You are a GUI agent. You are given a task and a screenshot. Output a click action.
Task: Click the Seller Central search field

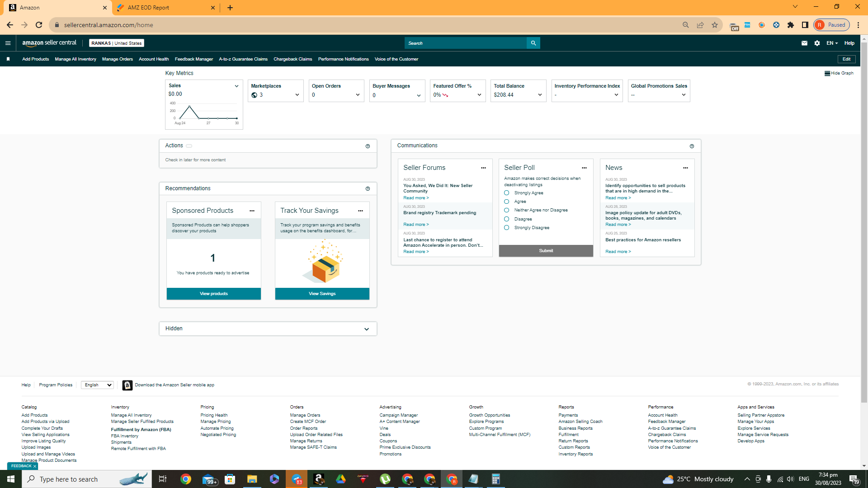pos(466,43)
